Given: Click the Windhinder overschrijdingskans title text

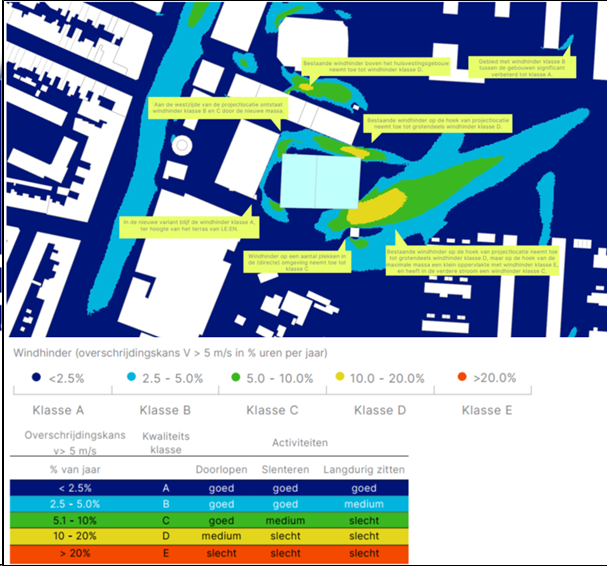Looking at the screenshot, I should pyautogui.click(x=170, y=353).
